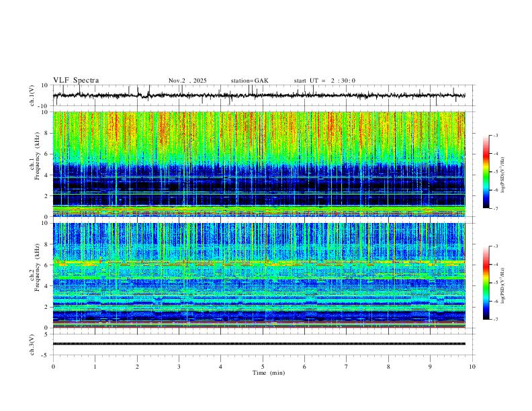Image resolution: width=532 pixels, height=411 pixels.
Task: Click inside the ch.2 spectrogram panel
Action: pos(259,275)
